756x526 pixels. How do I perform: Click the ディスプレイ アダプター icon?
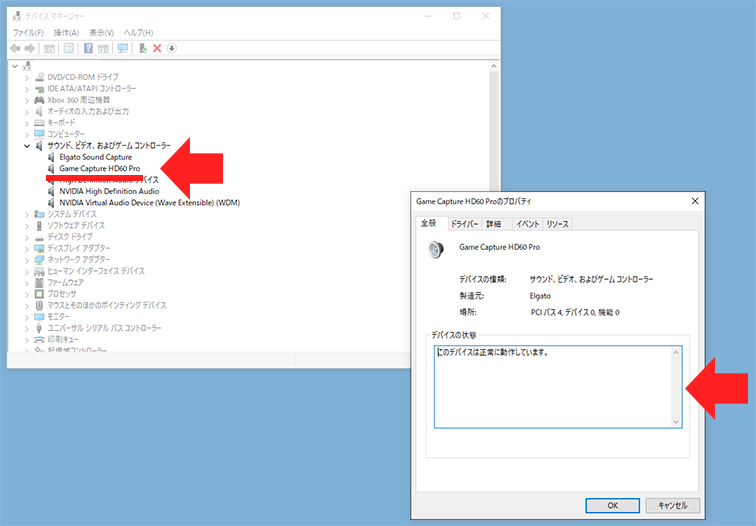click(40, 248)
